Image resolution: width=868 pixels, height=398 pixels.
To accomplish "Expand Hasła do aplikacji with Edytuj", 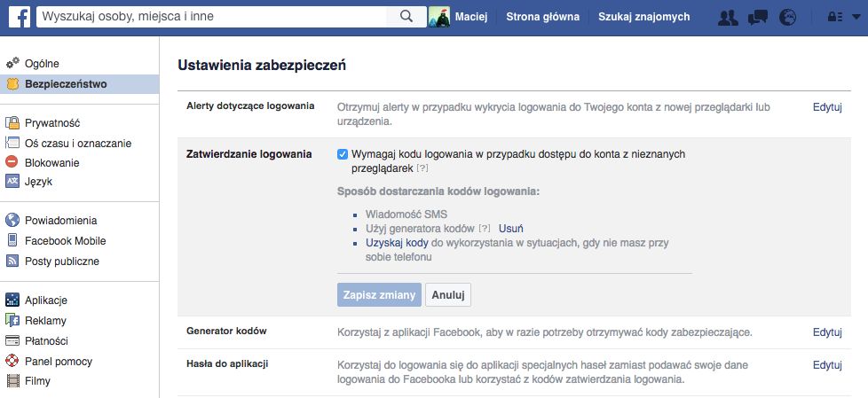I will tap(826, 364).
